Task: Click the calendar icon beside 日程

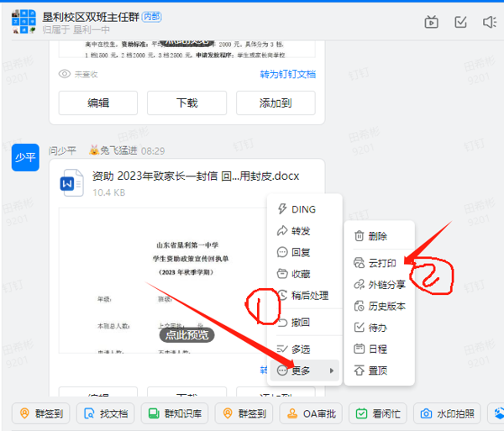Action: point(359,349)
